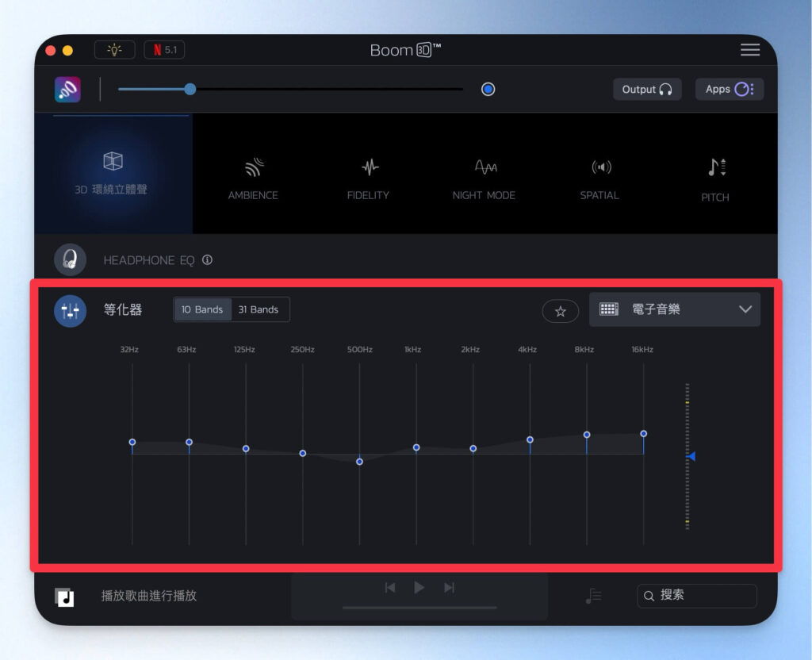Toggle the equalizer on/off icon
Viewport: 812px width, 660px height.
coord(70,310)
